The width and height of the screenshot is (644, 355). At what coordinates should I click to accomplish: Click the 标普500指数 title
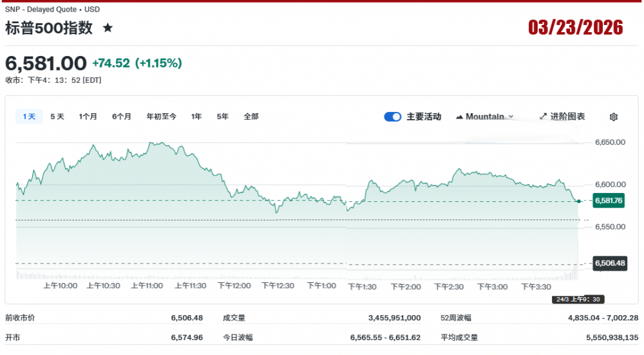(49, 28)
